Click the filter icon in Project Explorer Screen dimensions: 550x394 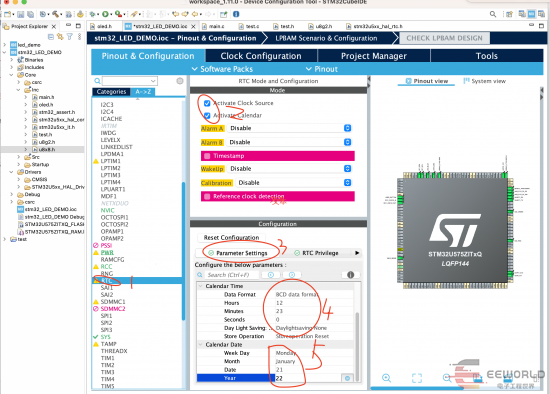point(70,36)
